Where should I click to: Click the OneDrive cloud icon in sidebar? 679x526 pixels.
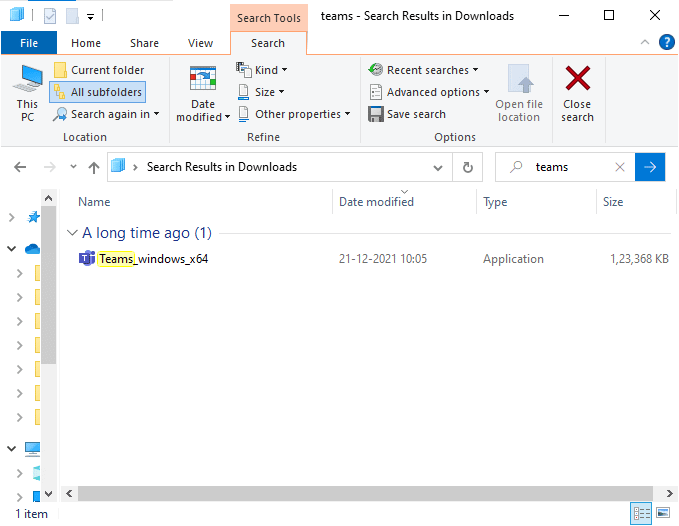[x=32, y=249]
